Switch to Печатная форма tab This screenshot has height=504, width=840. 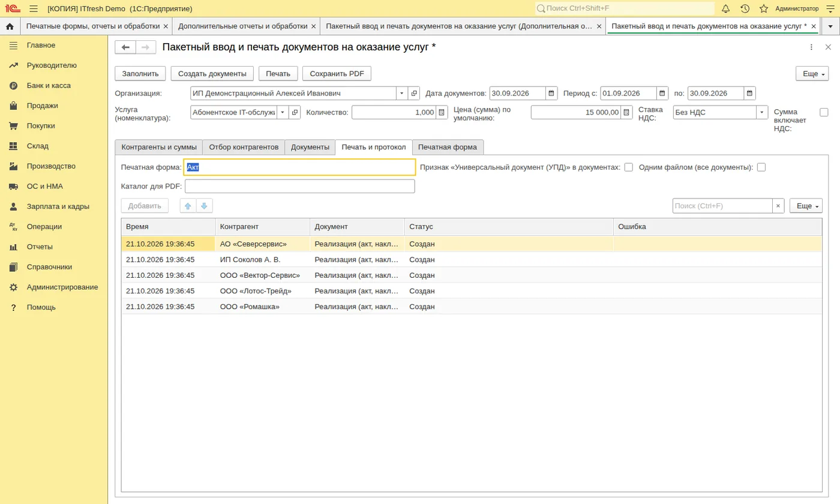pyautogui.click(x=448, y=147)
